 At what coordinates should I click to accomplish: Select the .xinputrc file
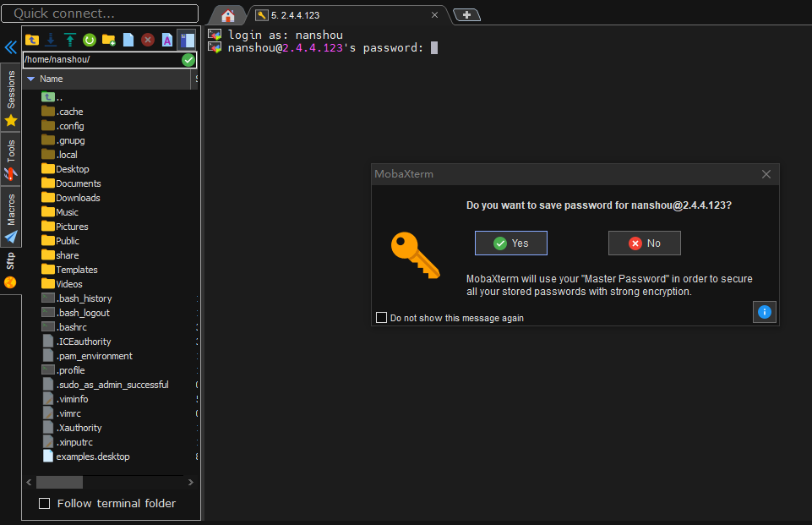68,442
